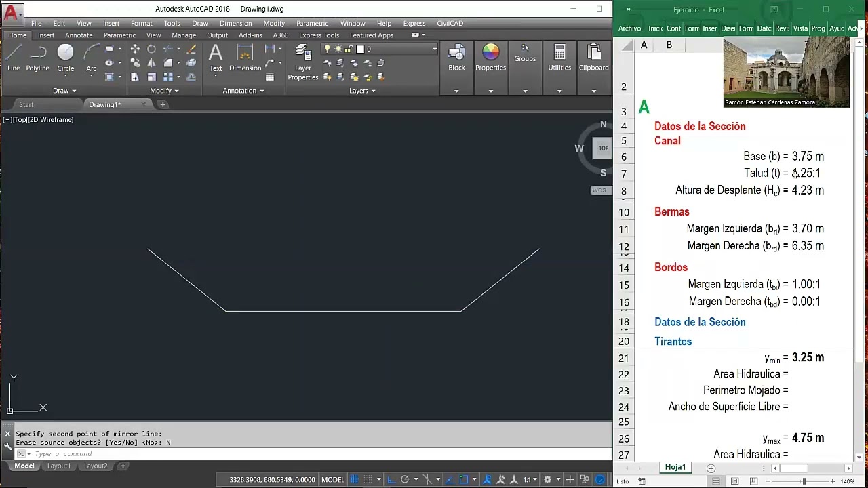This screenshot has width=868, height=488.
Task: Toggle polar tracking in status bar
Action: pyautogui.click(x=405, y=479)
